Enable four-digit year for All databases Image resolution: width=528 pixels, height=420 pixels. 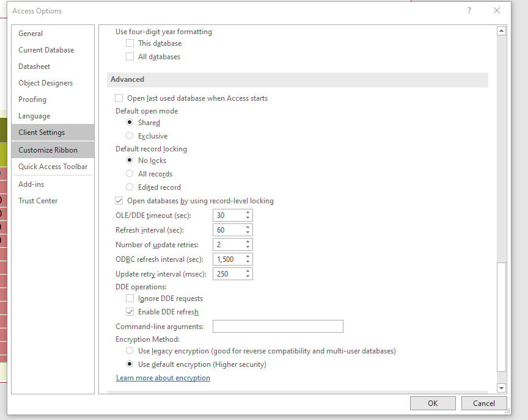(x=130, y=57)
